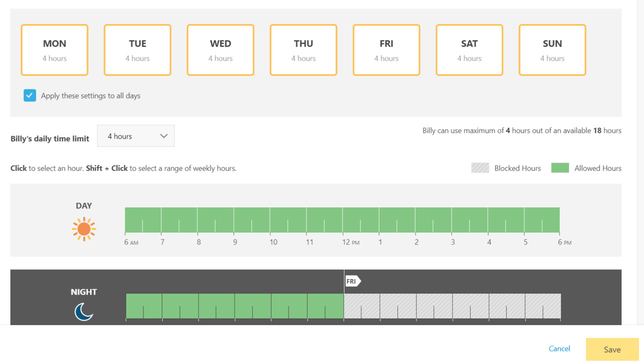Toggle the 6 AM day hour block
Image resolution: width=644 pixels, height=362 pixels.
(143, 220)
